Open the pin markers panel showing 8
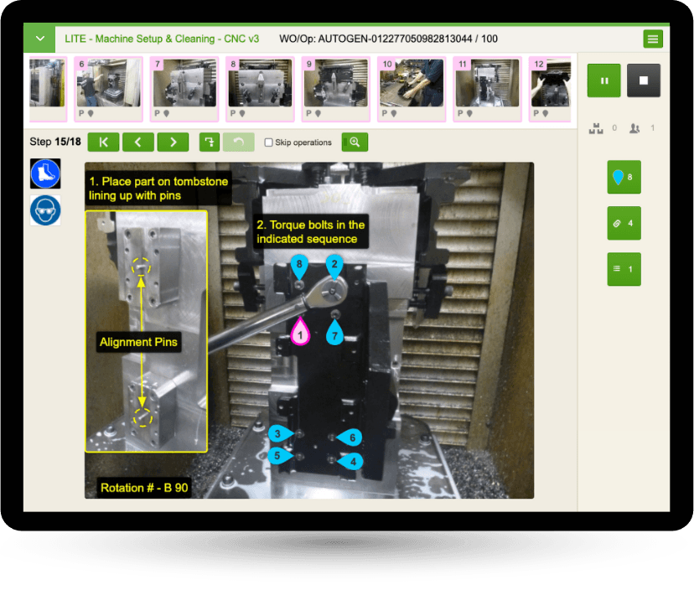Screen dimensions: 694x616 (624, 177)
